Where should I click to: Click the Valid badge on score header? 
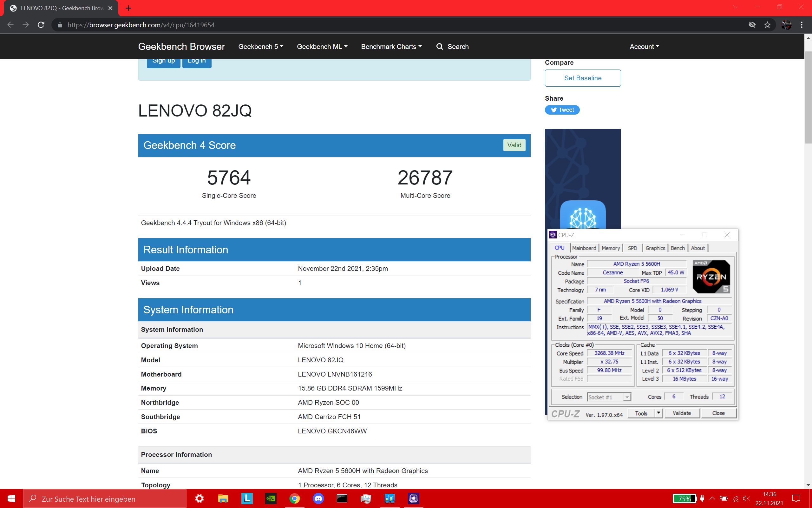[514, 145]
